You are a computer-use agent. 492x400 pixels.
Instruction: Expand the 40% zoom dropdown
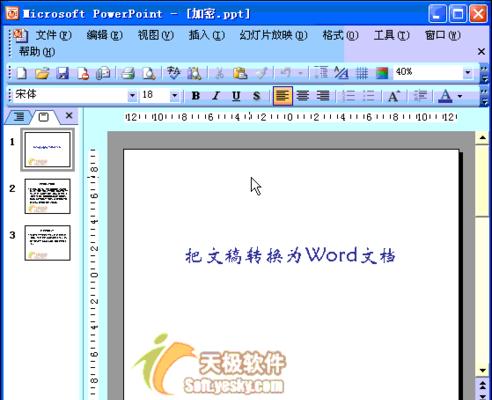(468, 72)
